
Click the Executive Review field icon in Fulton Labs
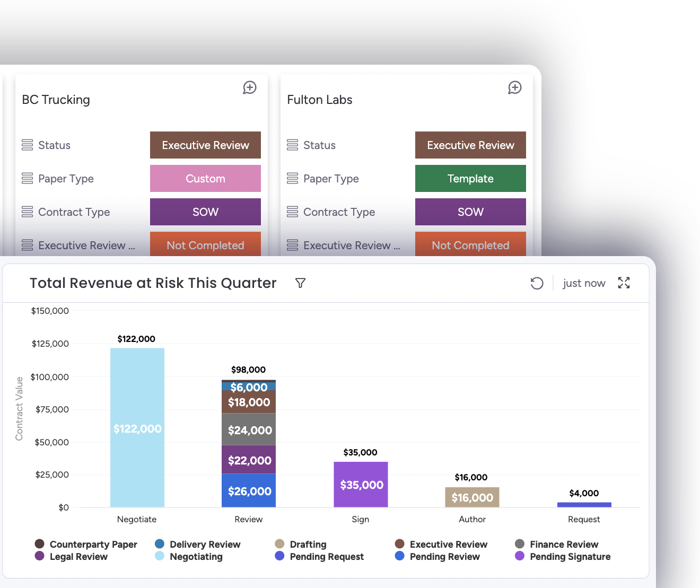292,245
